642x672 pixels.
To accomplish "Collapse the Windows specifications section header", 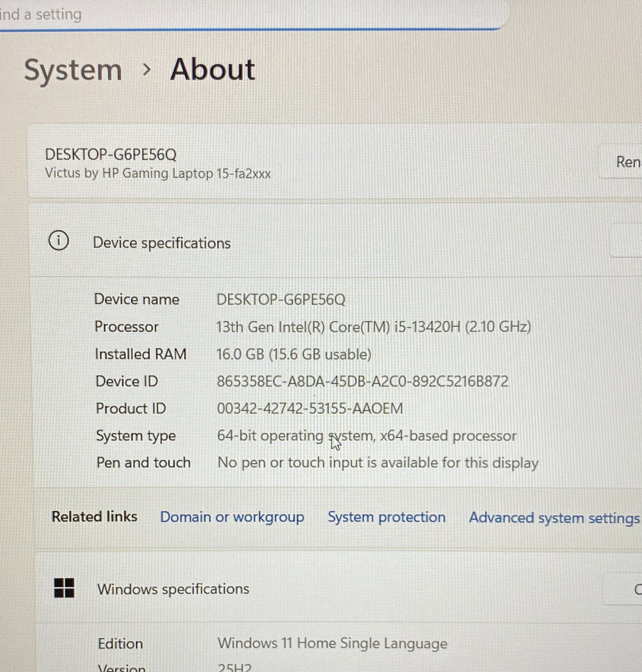I will [x=173, y=589].
